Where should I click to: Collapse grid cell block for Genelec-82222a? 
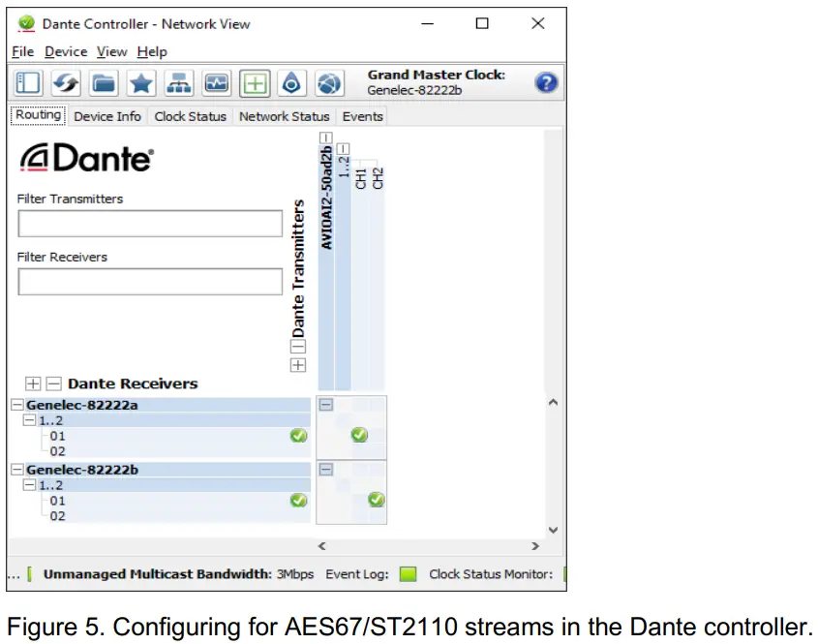click(x=326, y=405)
